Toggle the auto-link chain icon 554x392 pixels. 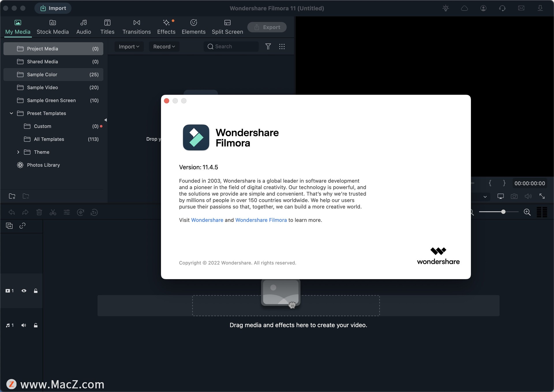point(23,226)
